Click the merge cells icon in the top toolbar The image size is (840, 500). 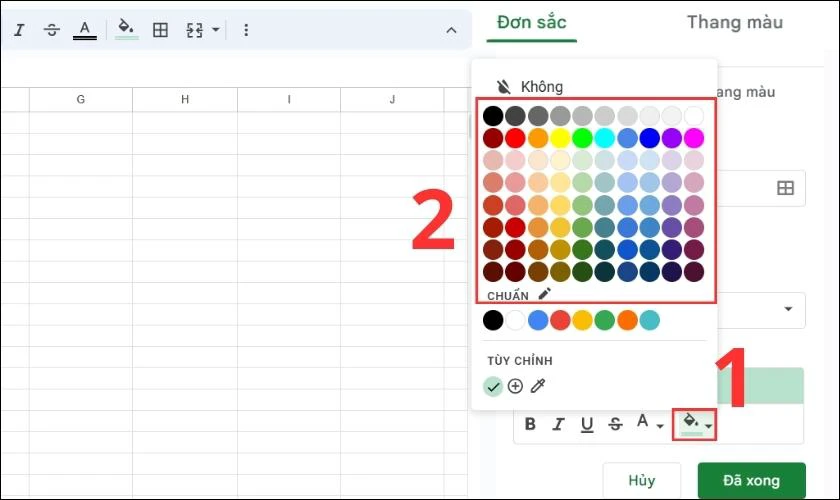[194, 30]
